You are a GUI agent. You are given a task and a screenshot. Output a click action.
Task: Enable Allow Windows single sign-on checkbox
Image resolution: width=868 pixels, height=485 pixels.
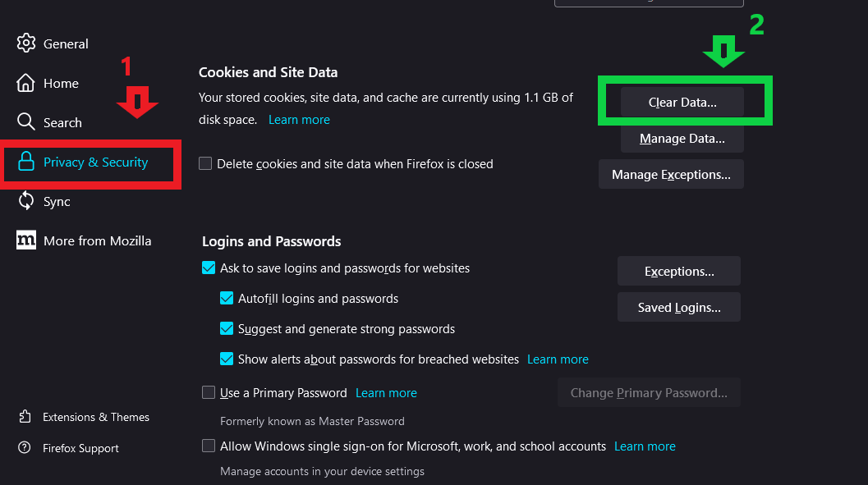coord(209,446)
